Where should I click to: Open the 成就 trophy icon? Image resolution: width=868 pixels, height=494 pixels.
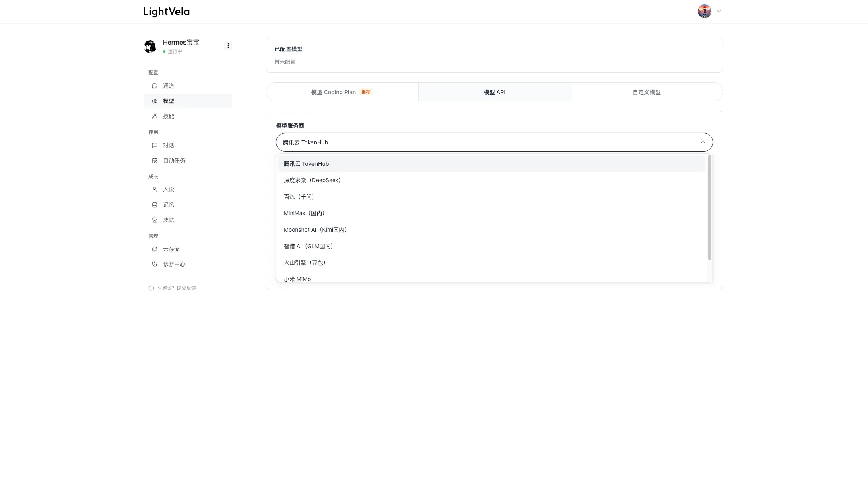tap(154, 220)
